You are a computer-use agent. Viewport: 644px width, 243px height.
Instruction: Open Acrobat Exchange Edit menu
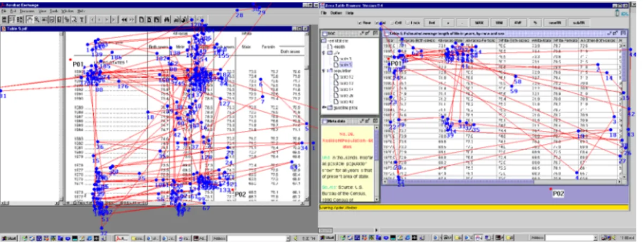point(13,11)
